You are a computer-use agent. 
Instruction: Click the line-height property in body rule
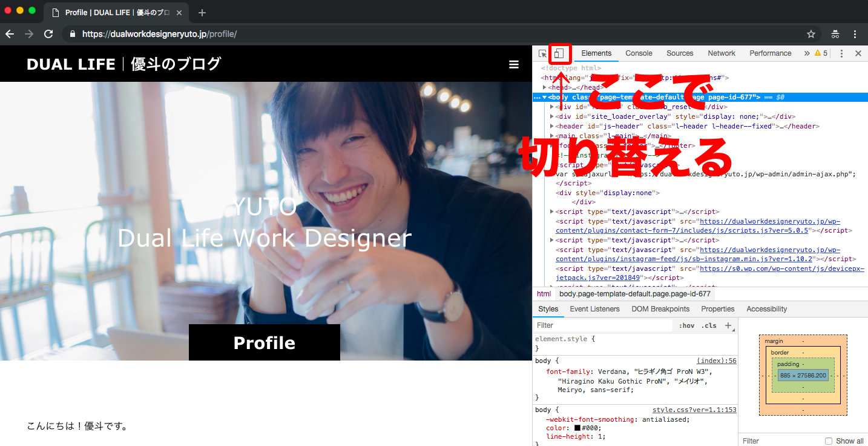pos(568,436)
